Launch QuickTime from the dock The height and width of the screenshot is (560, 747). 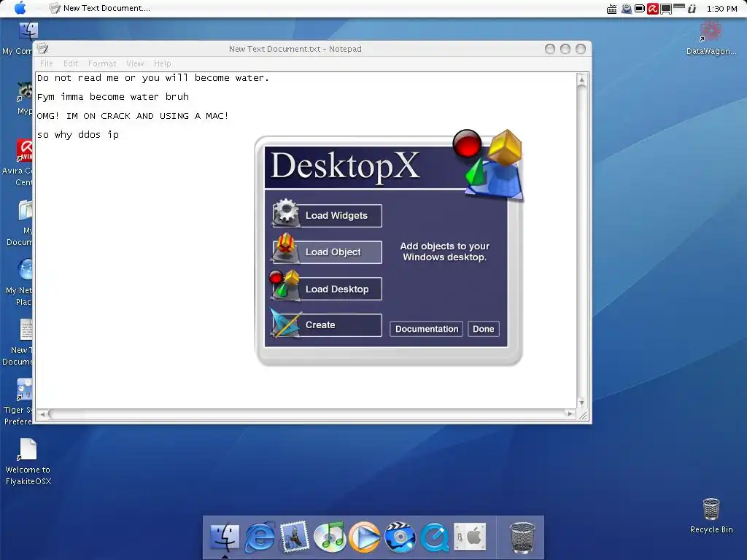[435, 537]
